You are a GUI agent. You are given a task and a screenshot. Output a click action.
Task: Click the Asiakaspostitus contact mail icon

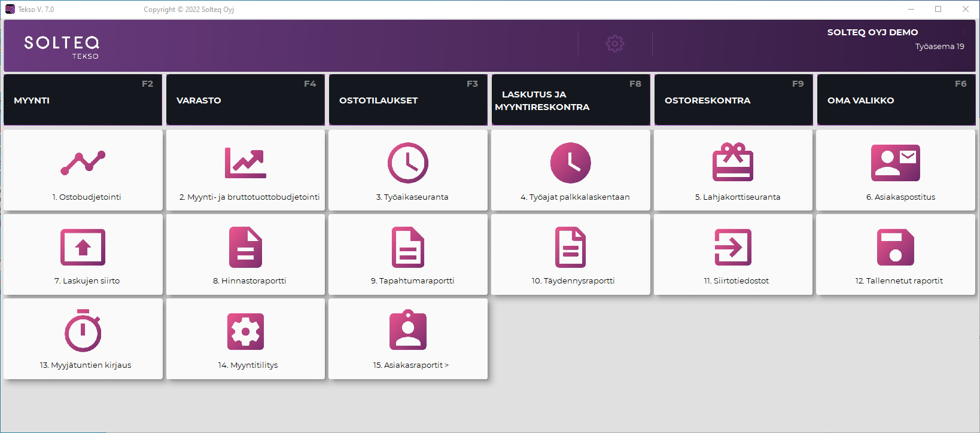pyautogui.click(x=895, y=163)
